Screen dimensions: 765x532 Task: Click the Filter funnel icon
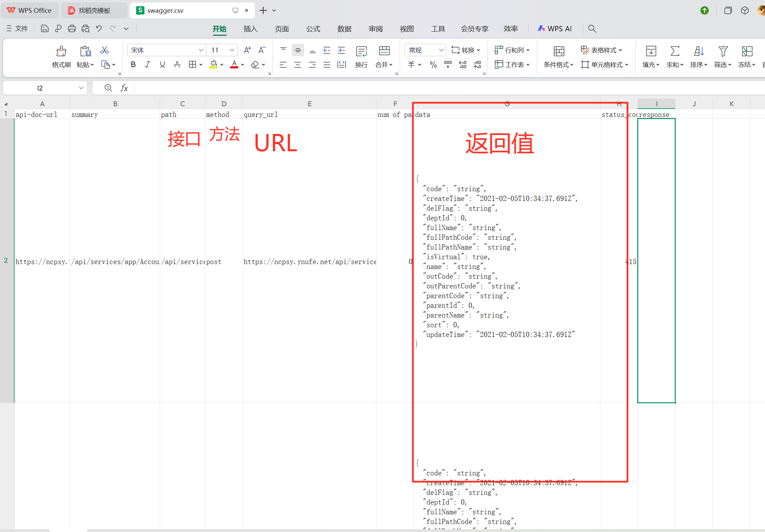[723, 51]
